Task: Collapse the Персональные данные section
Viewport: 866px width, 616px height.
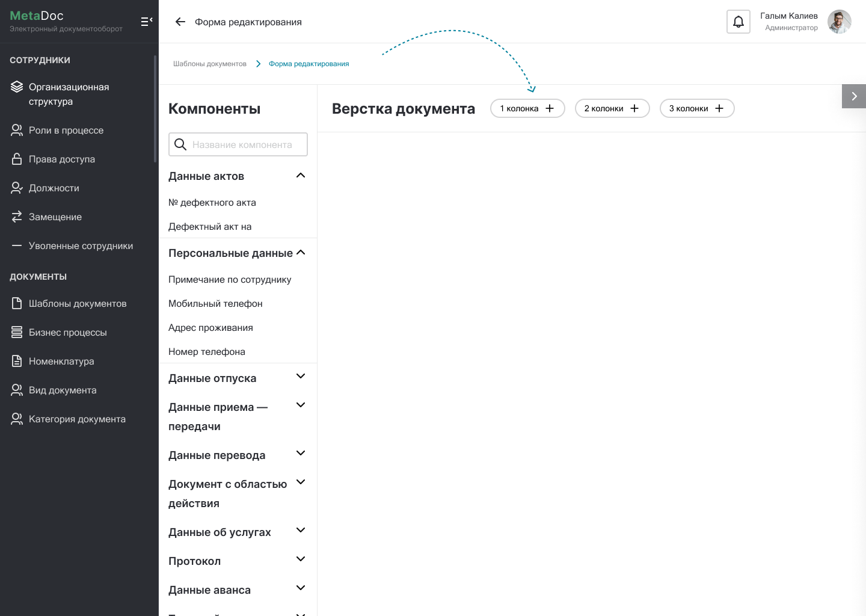Action: point(301,253)
